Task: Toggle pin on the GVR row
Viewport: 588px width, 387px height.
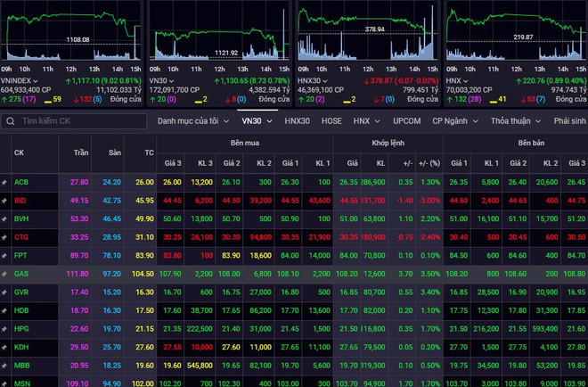Action: click(x=4, y=292)
